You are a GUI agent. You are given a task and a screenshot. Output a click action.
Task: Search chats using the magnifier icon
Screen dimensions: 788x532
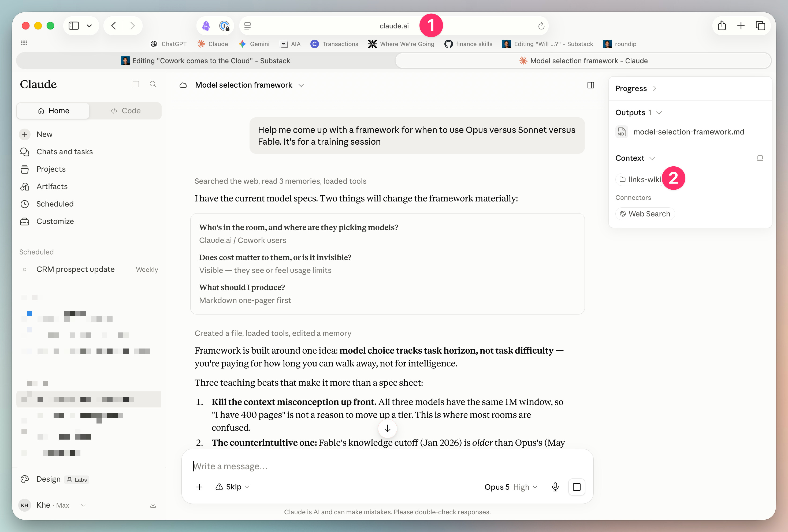pyautogui.click(x=153, y=84)
